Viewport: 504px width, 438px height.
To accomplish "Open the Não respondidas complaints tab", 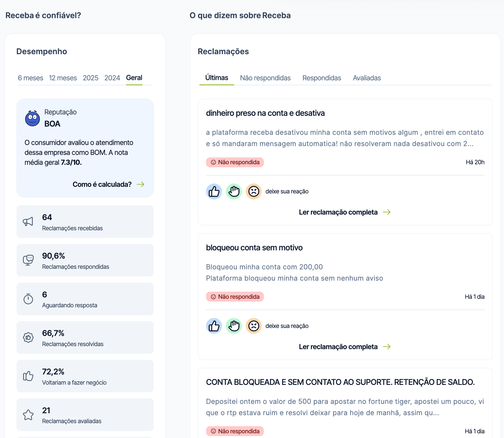I will pos(265,78).
